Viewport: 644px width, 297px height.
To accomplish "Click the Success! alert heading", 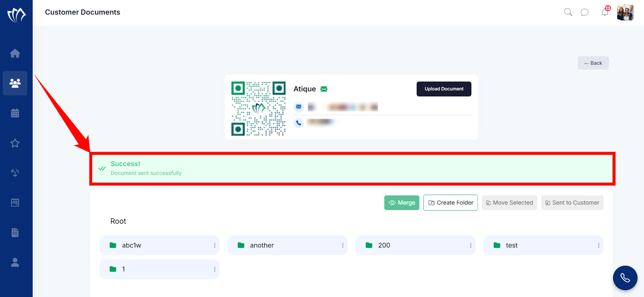I will tap(126, 164).
